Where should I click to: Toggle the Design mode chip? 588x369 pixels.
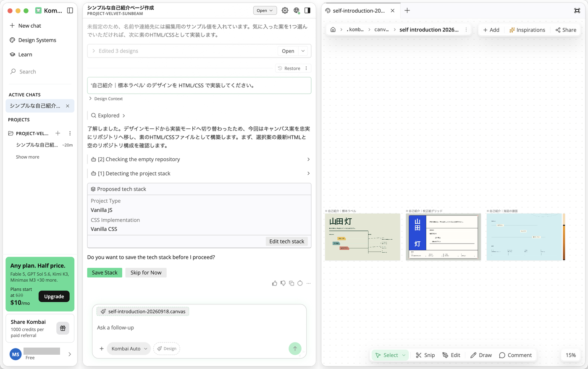(x=167, y=348)
